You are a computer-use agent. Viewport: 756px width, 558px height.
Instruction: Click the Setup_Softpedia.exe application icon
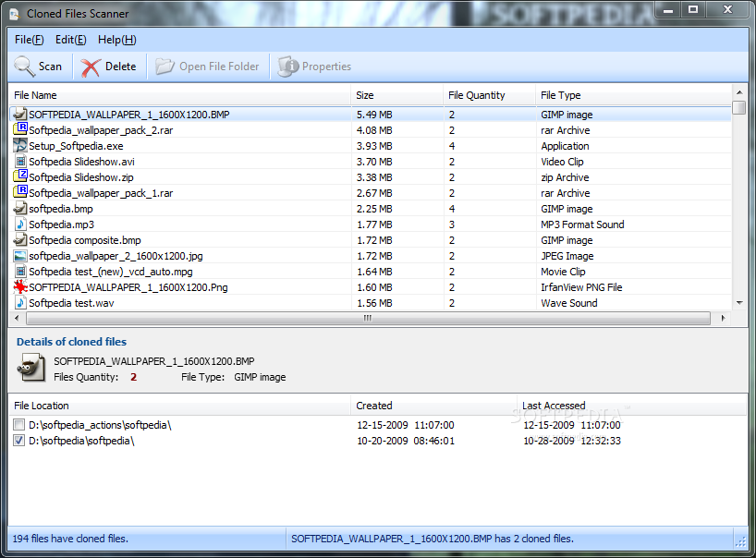click(19, 146)
